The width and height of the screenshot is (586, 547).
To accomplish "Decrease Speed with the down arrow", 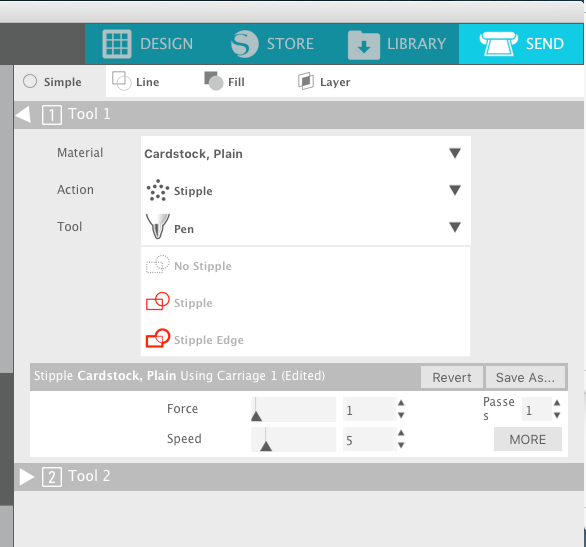I will 401,445.
